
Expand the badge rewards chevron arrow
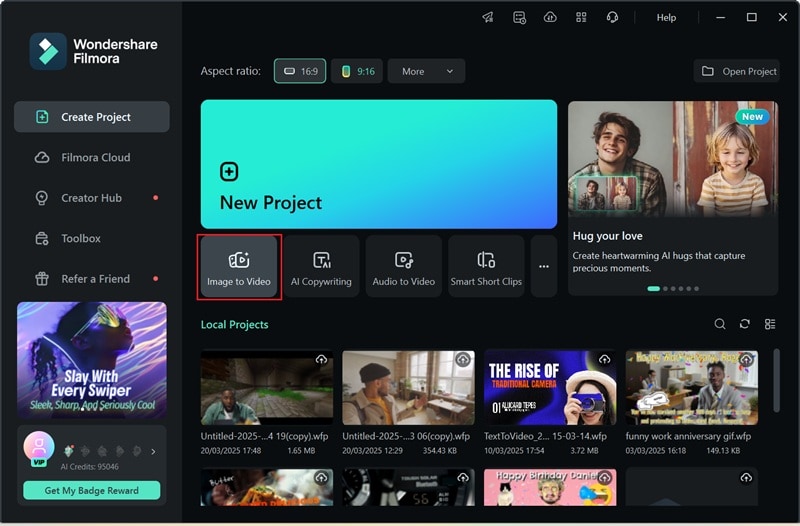[153, 452]
